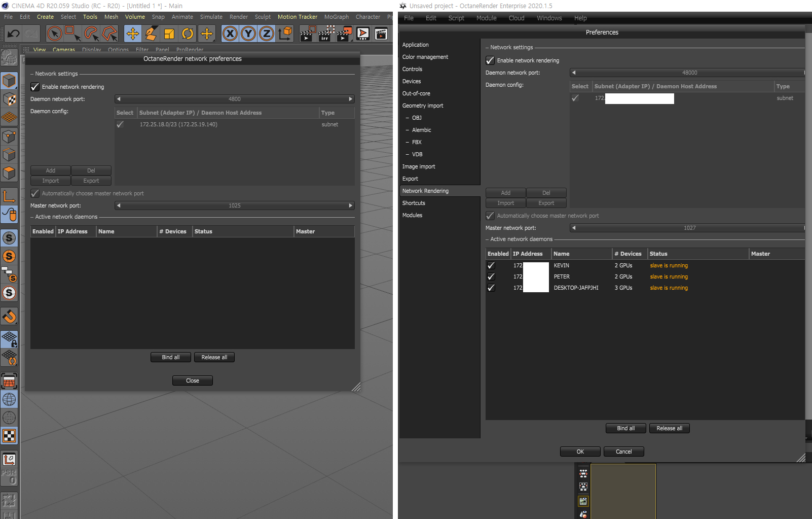812x519 pixels.
Task: Switch to Edges mode icon
Action: (x=9, y=154)
